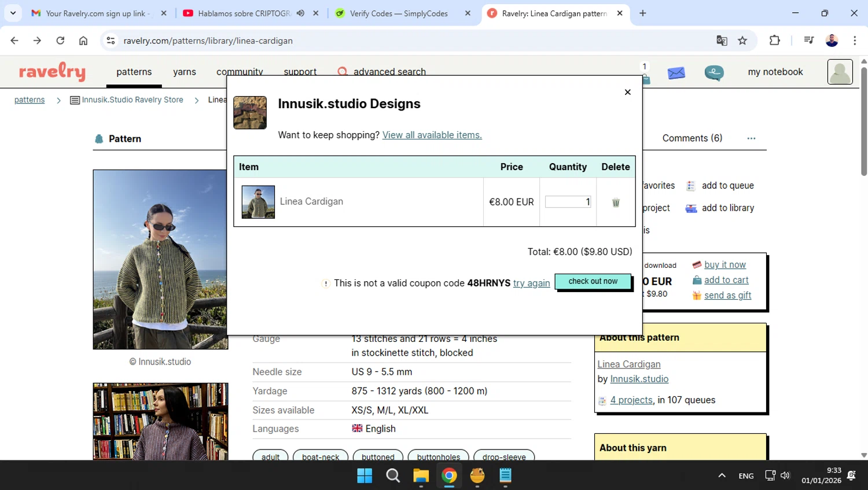Click the 'drop-sleeve' tag
The image size is (868, 490).
[x=504, y=456]
